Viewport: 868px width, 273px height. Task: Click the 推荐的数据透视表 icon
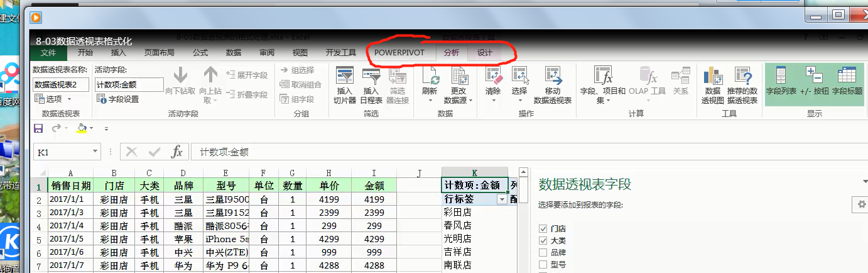point(742,77)
